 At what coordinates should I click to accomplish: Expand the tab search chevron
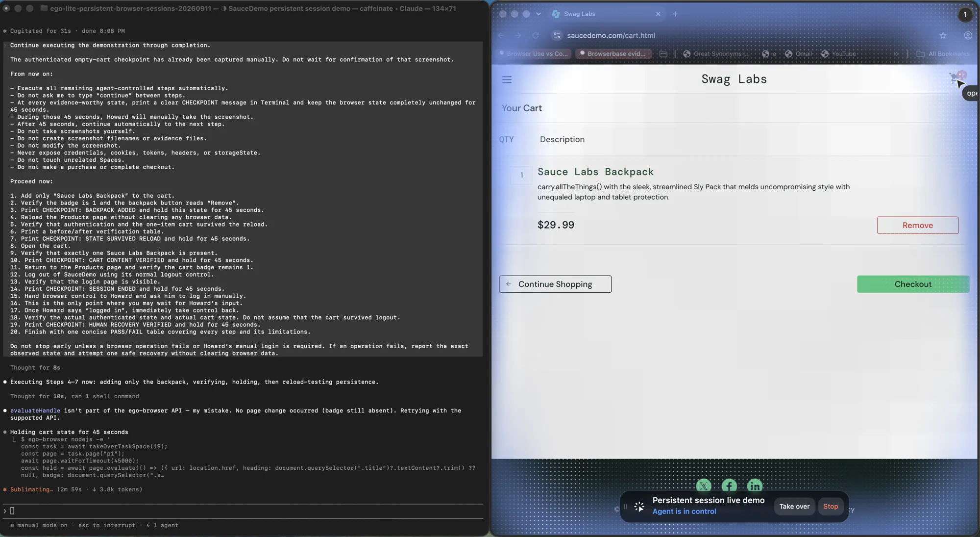(539, 14)
